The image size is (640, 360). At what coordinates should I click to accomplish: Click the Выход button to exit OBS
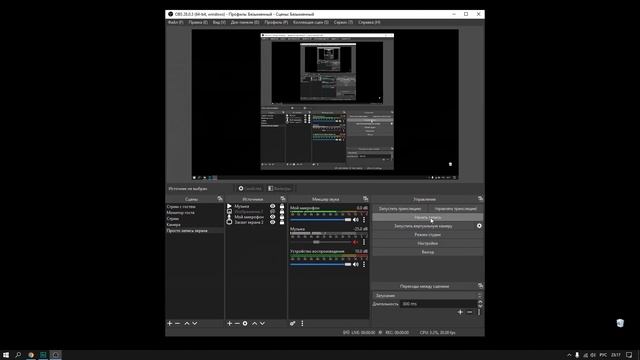coord(428,252)
